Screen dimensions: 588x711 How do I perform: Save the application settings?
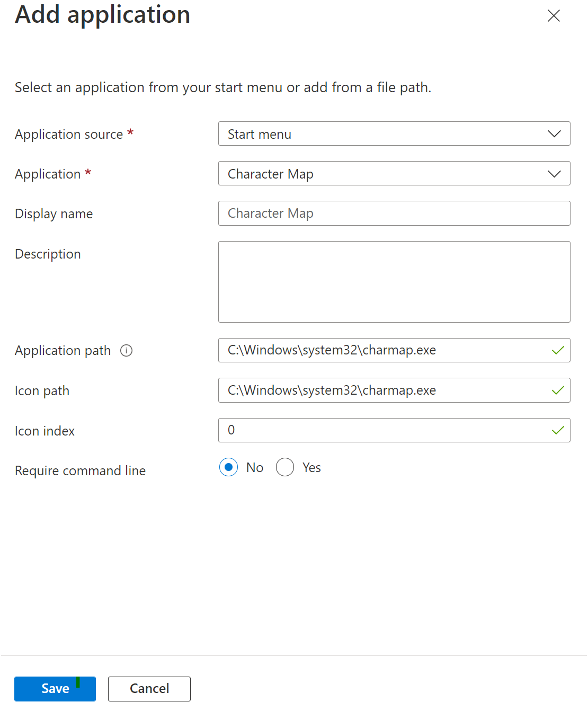(x=55, y=689)
